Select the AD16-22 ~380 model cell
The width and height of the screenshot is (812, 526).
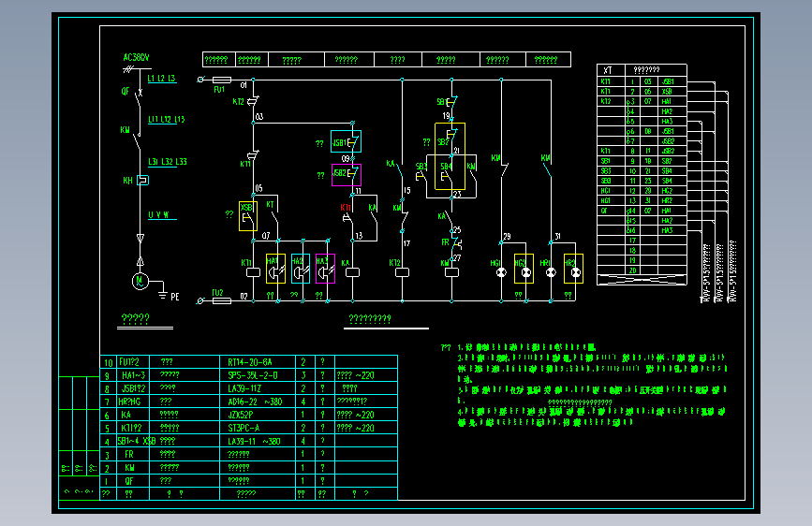pos(258,402)
